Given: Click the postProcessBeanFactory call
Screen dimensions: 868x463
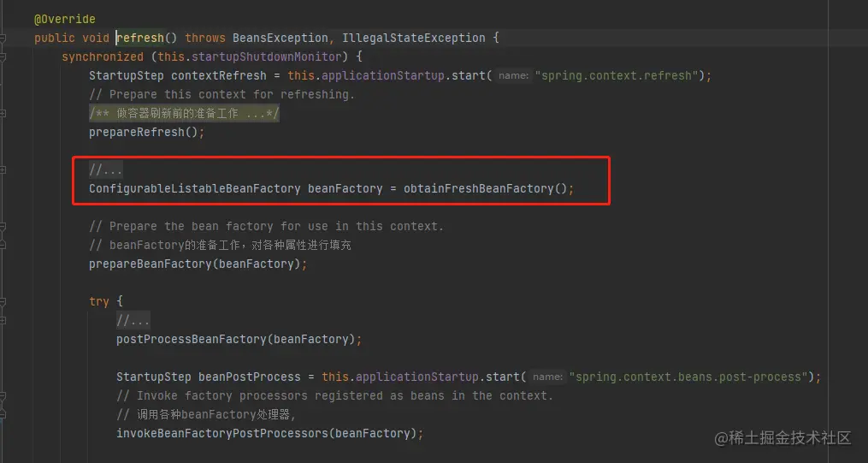Looking at the screenshot, I should [x=236, y=340].
